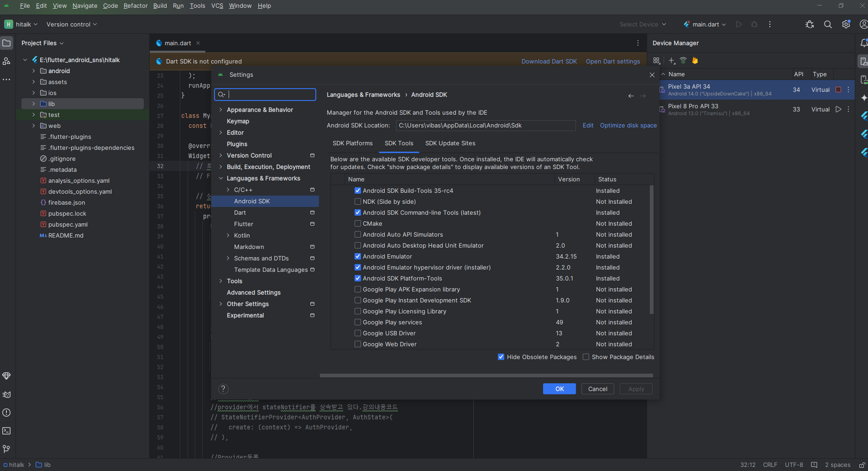
Task: Open the Notifications bell icon
Action: click(x=863, y=43)
